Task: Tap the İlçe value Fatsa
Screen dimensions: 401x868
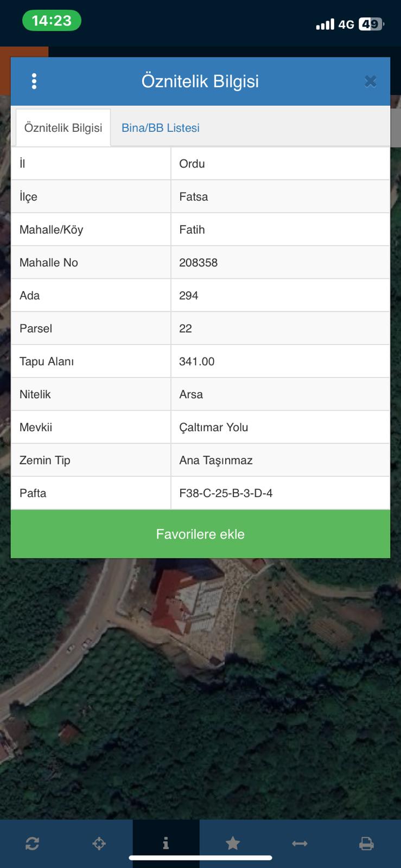Action: point(193,196)
